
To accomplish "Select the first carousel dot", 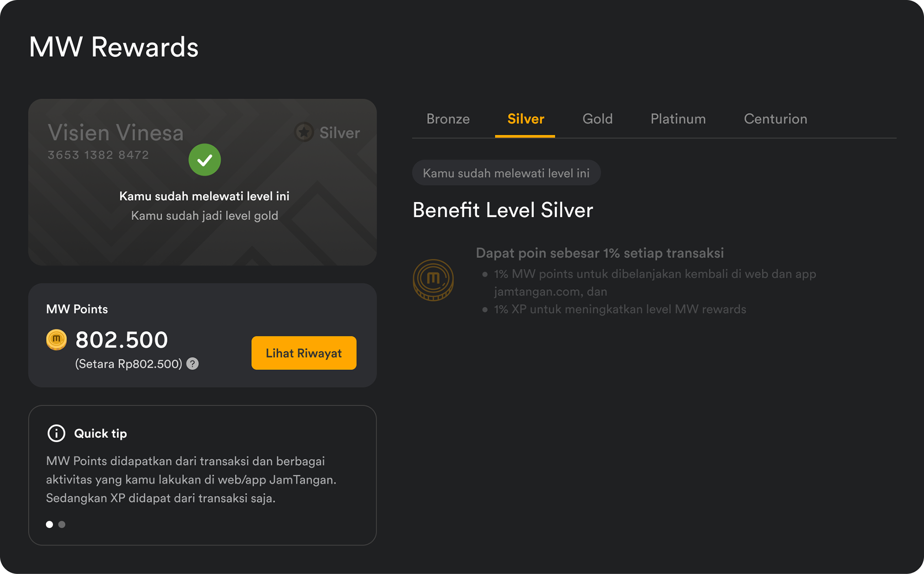I will point(50,524).
